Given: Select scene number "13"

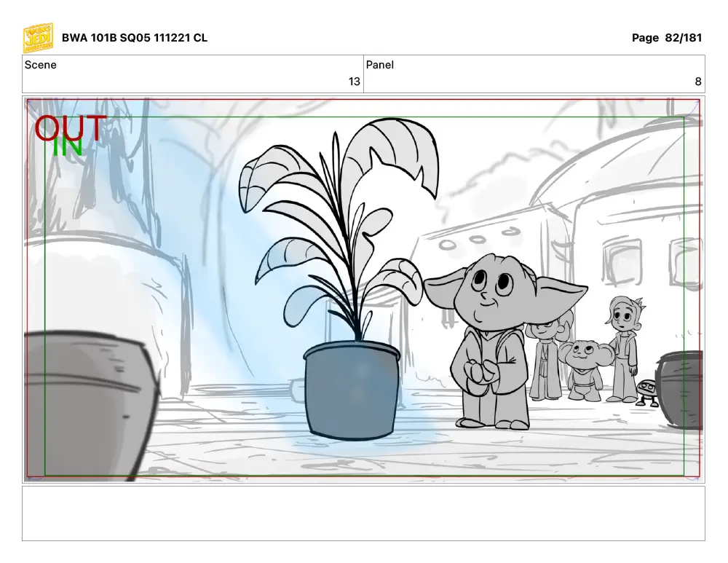Looking at the screenshot, I should tap(355, 82).
